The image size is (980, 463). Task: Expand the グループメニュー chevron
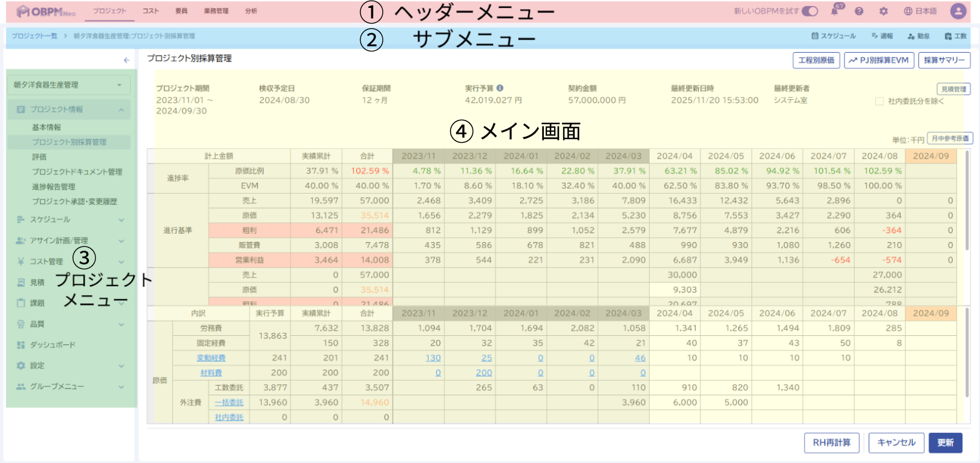(122, 387)
